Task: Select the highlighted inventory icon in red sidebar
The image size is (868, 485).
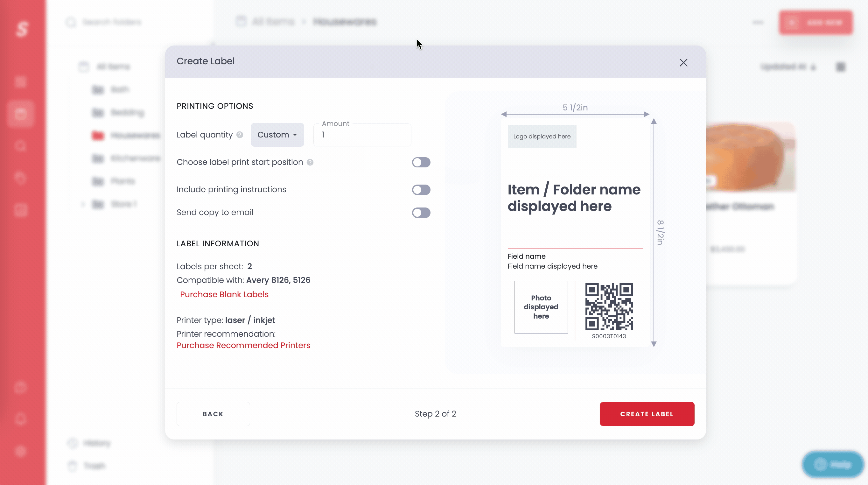Action: (20, 114)
